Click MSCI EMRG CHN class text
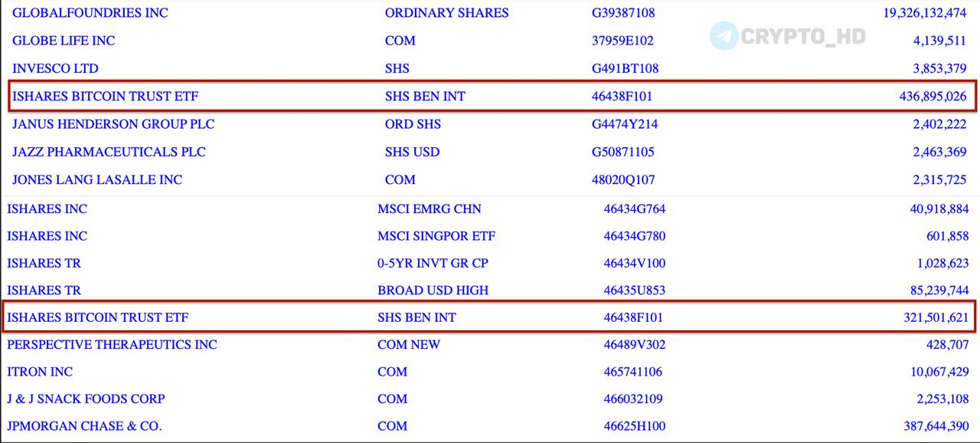This screenshot has height=443, width=980. click(x=430, y=208)
